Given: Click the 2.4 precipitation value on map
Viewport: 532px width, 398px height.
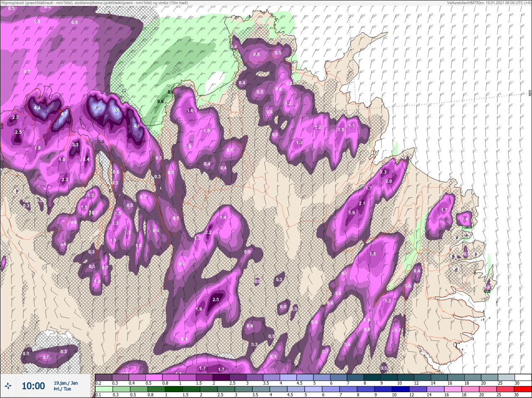Looking at the screenshot, I should coord(86,160).
